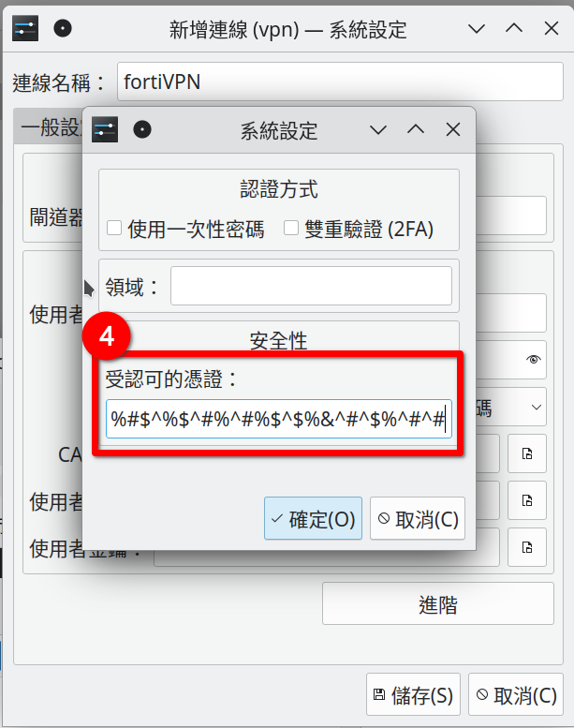This screenshot has width=574, height=728.
Task: Click in the 領域 input field
Action: point(311,286)
